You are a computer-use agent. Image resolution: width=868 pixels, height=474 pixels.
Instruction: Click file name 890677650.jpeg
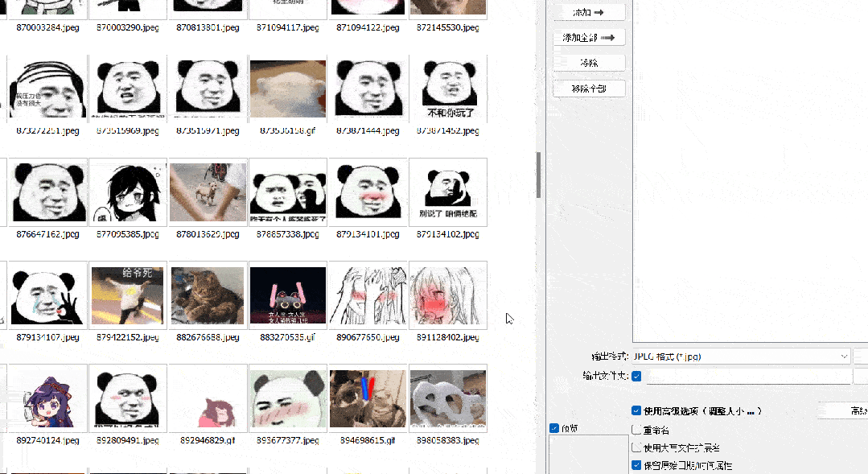368,337
